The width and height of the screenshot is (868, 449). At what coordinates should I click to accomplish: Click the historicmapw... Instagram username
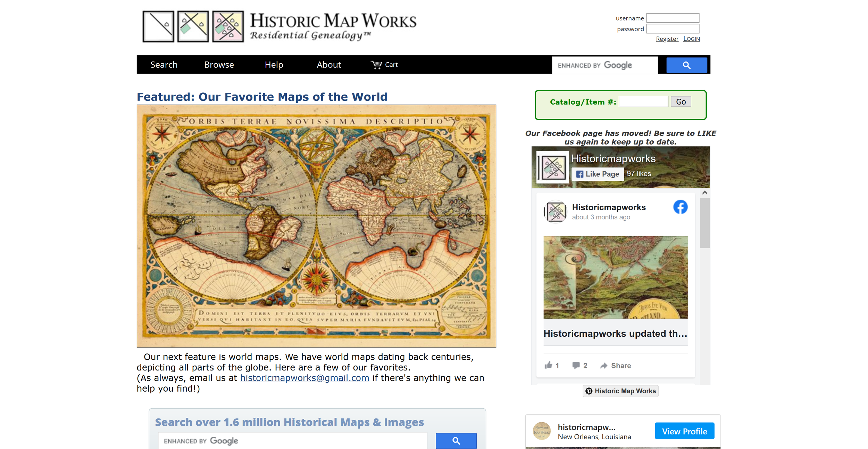(x=586, y=427)
